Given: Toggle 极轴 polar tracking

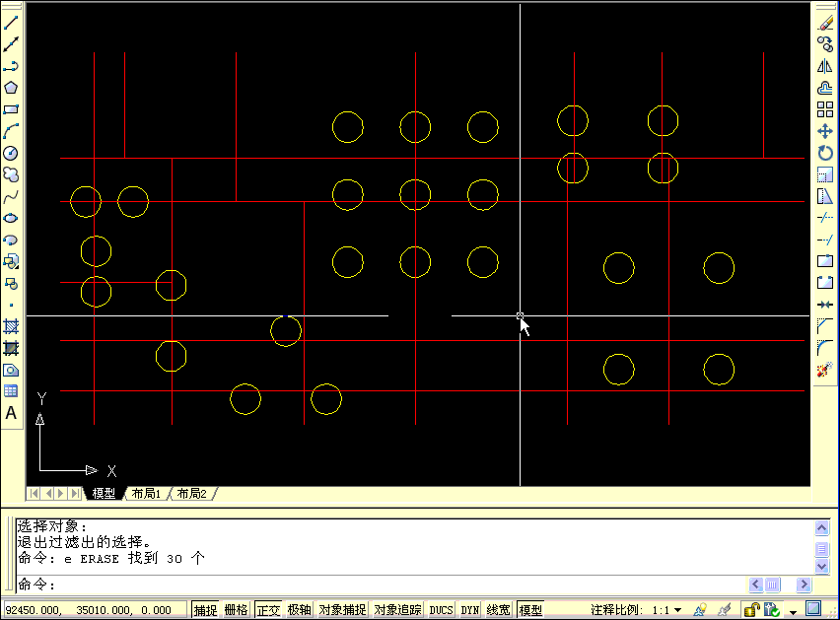Looking at the screenshot, I should [x=300, y=610].
